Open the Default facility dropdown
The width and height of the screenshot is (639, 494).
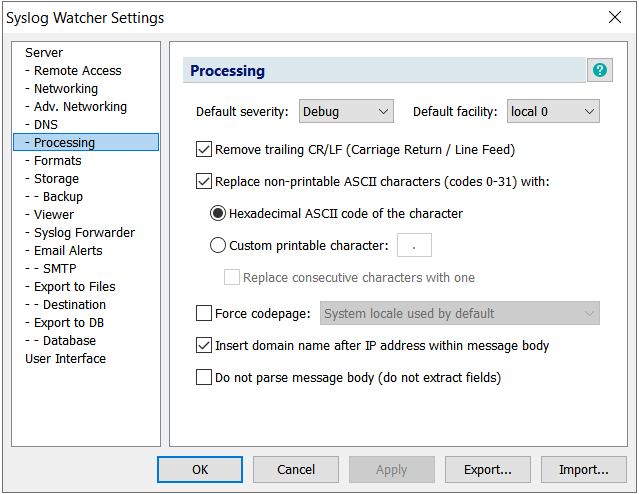(x=553, y=111)
